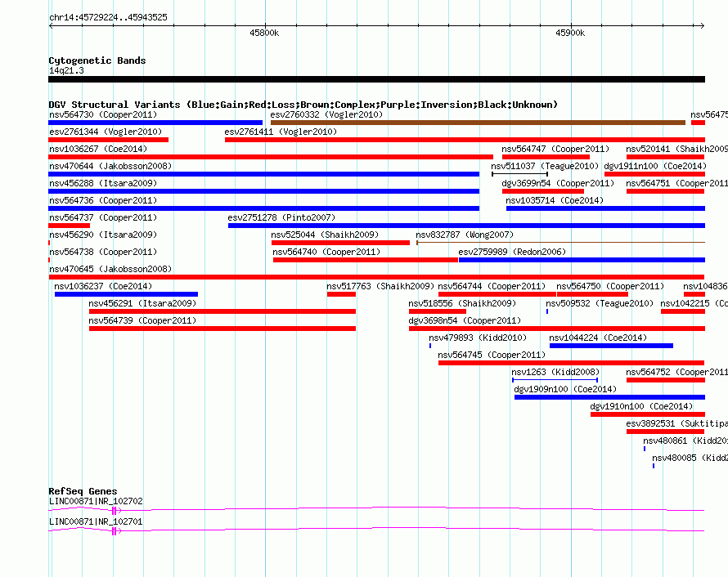Select the blue esv2759989 gain bar
728x577 pixels.
[x=582, y=260]
